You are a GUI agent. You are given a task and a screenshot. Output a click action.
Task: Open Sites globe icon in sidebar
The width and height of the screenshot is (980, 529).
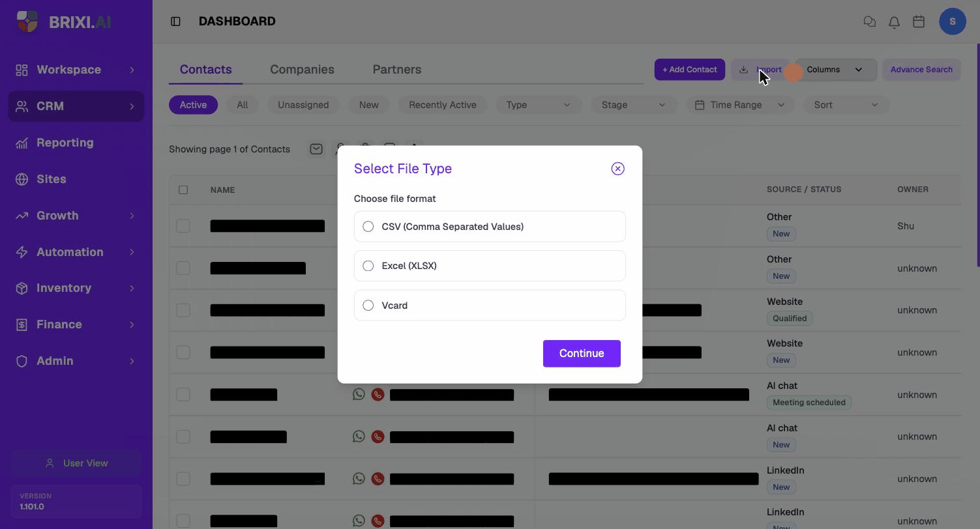pyautogui.click(x=22, y=179)
